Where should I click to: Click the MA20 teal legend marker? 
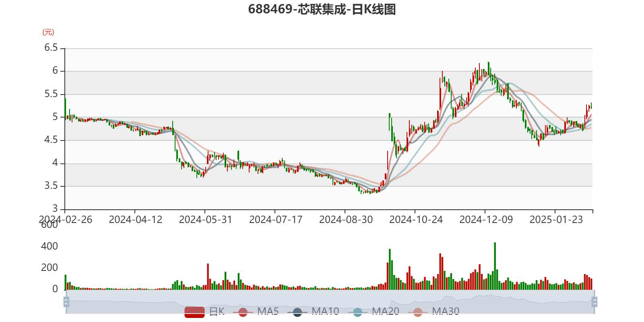click(x=357, y=312)
